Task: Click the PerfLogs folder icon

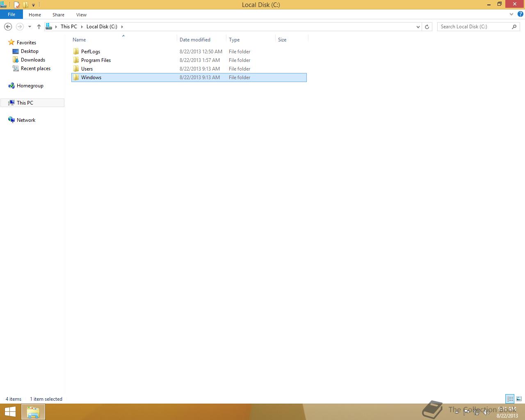Action: 76,52
